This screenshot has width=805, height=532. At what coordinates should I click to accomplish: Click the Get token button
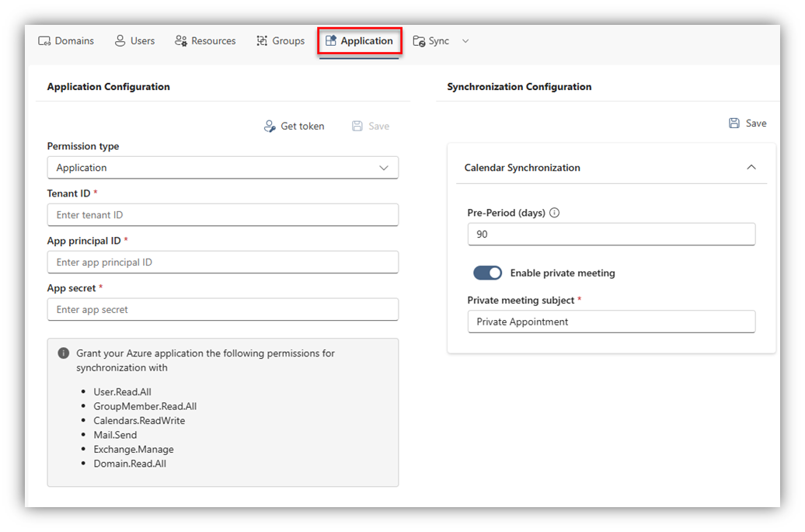[294, 127]
